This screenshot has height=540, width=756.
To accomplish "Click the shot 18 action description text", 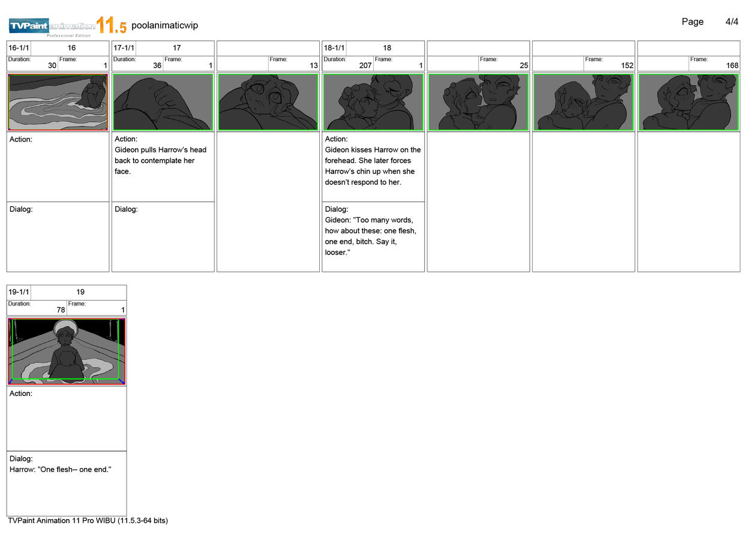I will click(373, 166).
